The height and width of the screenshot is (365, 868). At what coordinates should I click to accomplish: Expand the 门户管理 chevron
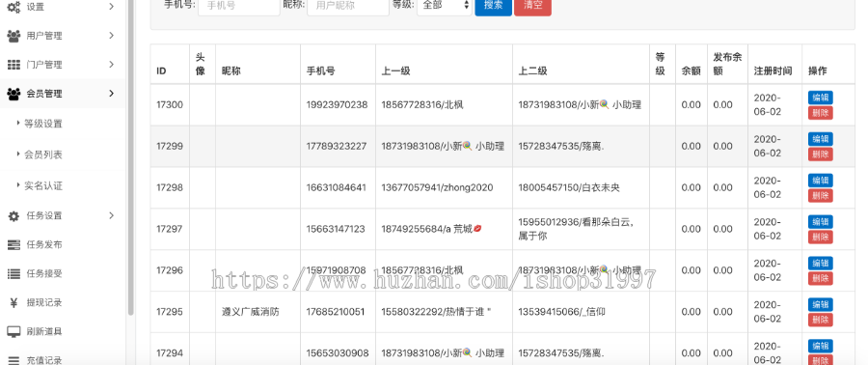coord(111,65)
